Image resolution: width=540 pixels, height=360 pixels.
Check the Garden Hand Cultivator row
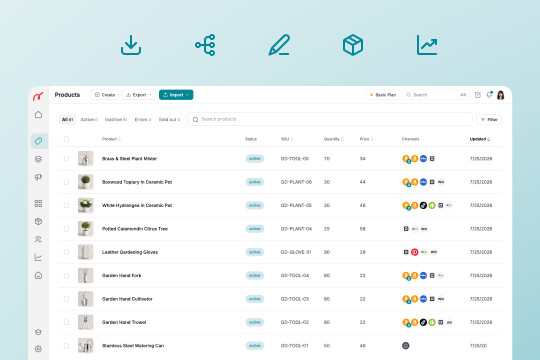(66, 299)
